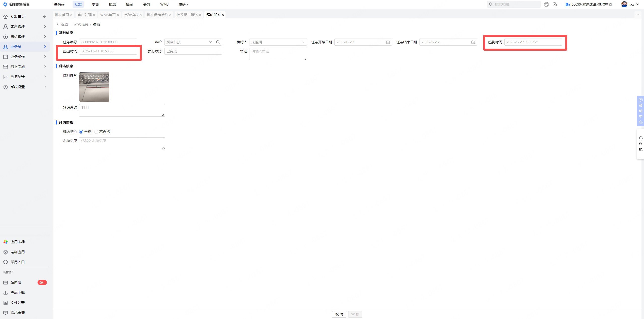The height and width of the screenshot is (319, 644).
Task: Select the 不合格 radio option
Action: click(x=96, y=132)
